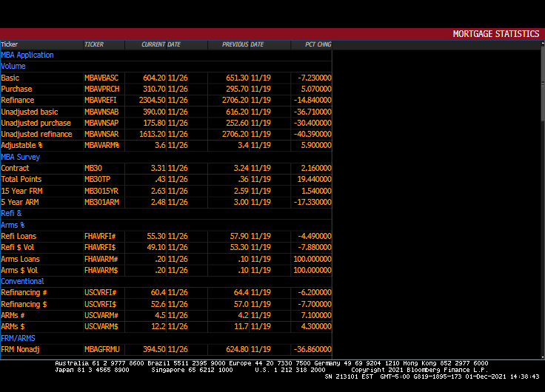
Task: Click the 15 Year FRM row label
Action: (x=21, y=191)
